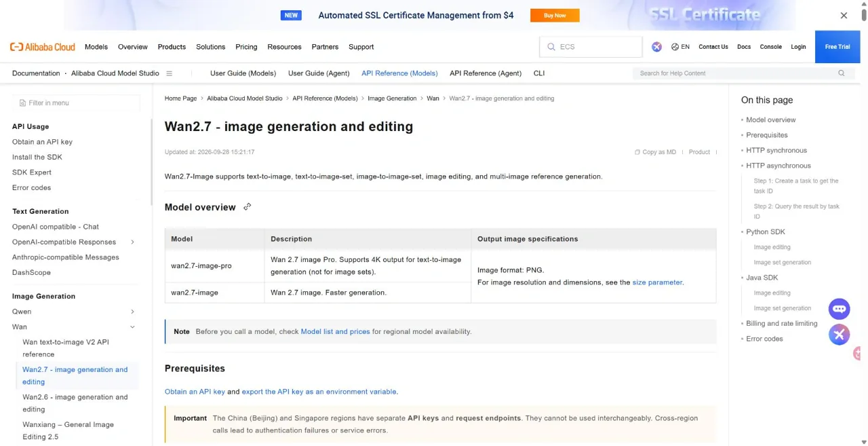Collapse the Wan sidebar section chevron
The width and height of the screenshot is (868, 446).
pyautogui.click(x=132, y=327)
